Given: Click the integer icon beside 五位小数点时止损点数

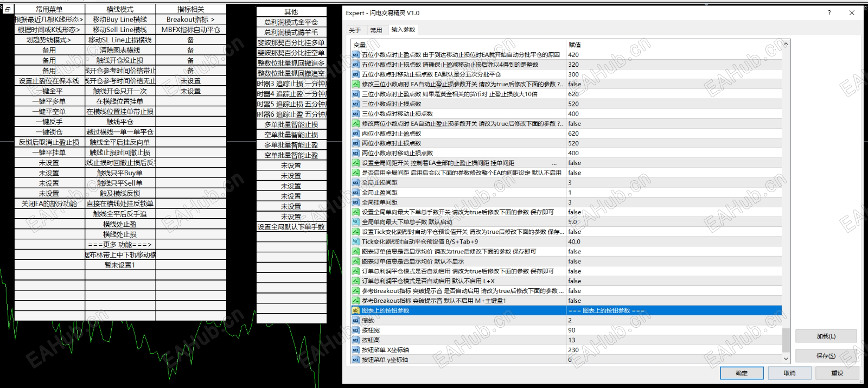Looking at the screenshot, I should [356, 65].
